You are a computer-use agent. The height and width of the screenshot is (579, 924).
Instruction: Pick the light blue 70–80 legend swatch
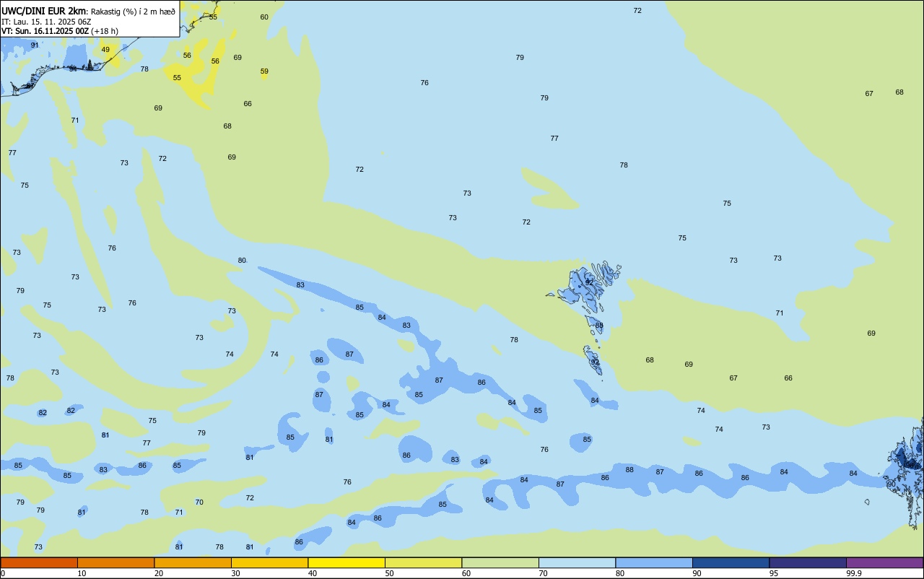(577, 562)
